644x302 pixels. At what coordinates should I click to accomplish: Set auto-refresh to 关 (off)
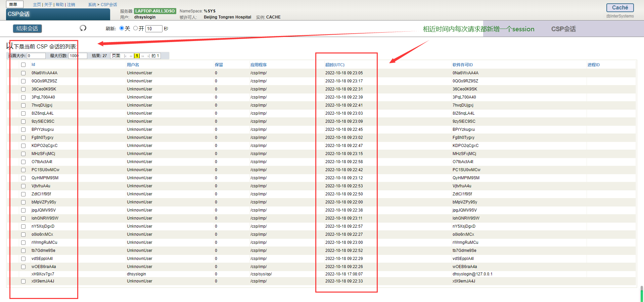(122, 28)
